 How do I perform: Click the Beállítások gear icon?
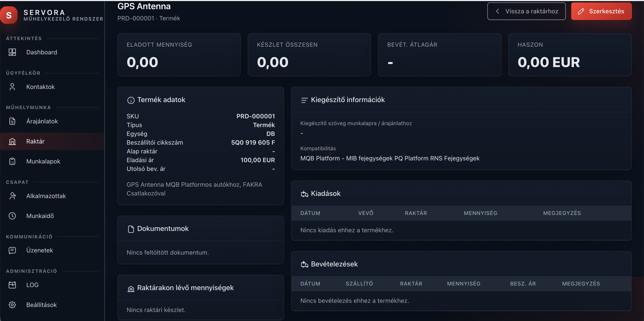click(x=12, y=305)
